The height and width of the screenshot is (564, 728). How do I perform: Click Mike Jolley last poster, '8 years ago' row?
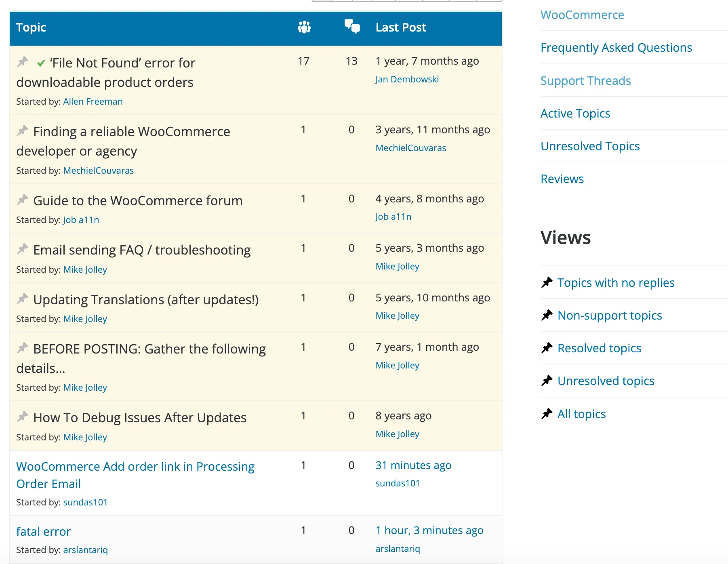pos(398,434)
